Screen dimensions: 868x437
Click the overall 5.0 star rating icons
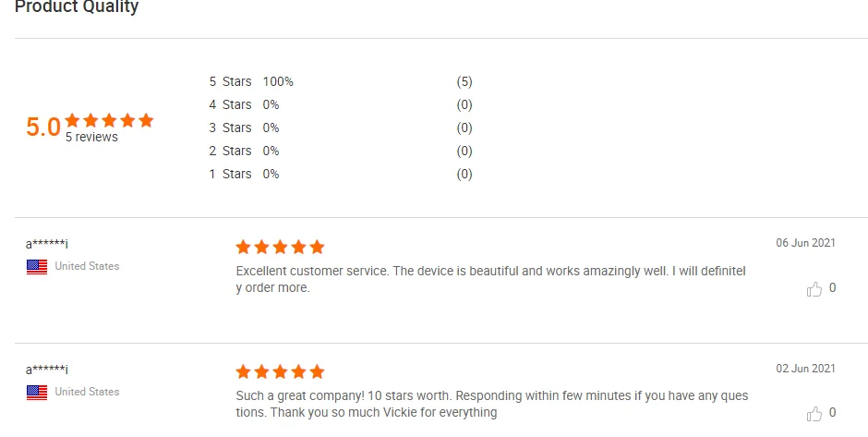coord(109,120)
